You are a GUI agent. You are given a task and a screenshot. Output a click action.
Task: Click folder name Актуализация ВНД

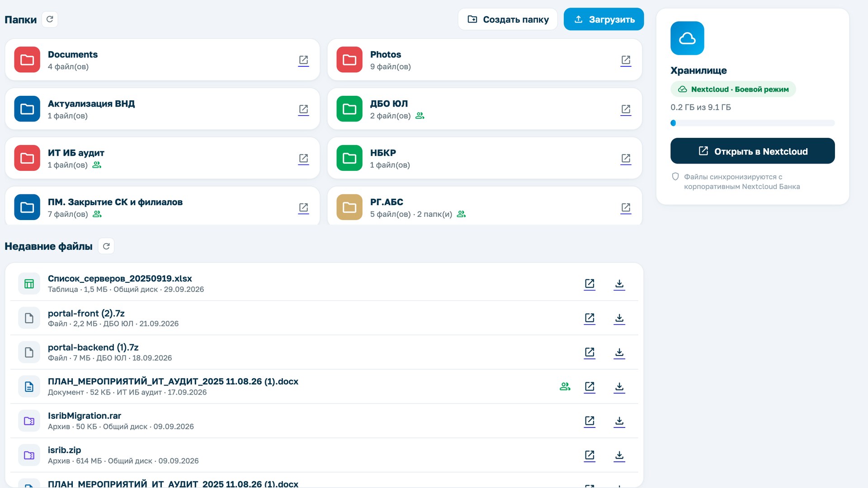(91, 103)
